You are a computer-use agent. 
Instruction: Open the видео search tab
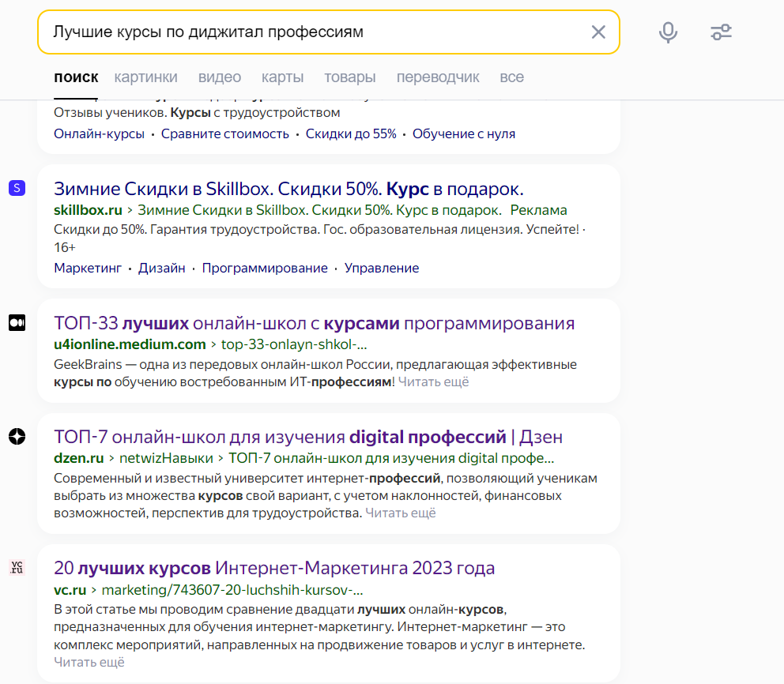(220, 77)
